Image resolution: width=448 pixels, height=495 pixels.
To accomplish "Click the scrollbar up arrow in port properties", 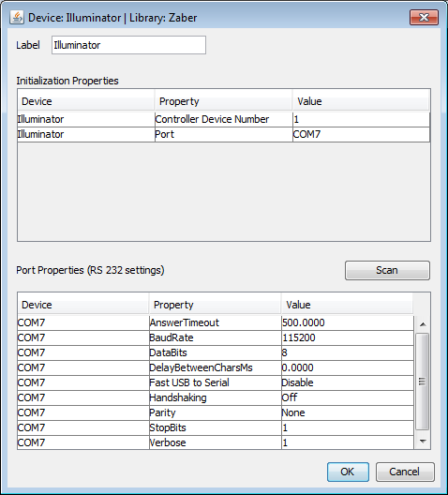I will 423,324.
